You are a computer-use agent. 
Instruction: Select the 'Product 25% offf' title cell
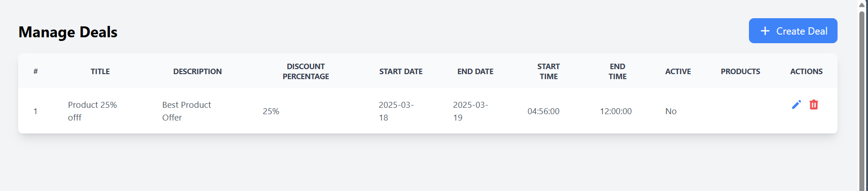pyautogui.click(x=92, y=111)
